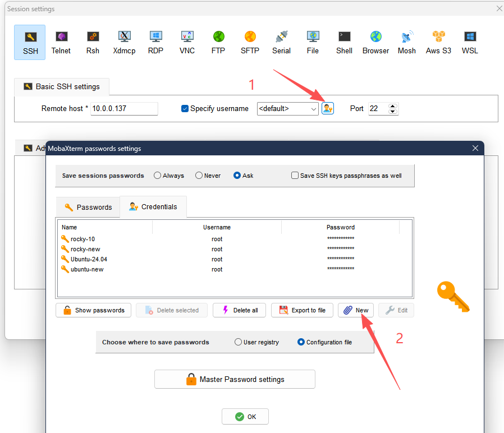Click the masked password of rocky-10
The width and height of the screenshot is (504, 433).
pyautogui.click(x=341, y=238)
